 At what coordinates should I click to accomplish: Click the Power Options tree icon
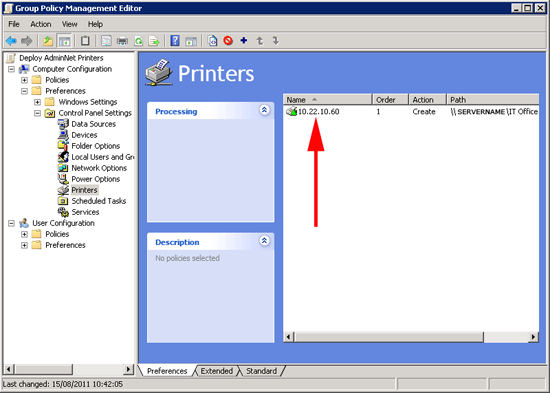click(x=63, y=179)
